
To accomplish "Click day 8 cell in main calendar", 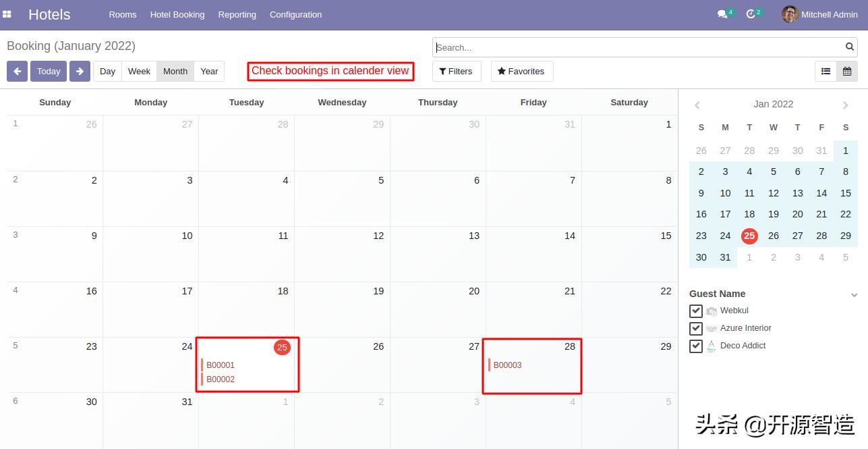I will [x=630, y=199].
